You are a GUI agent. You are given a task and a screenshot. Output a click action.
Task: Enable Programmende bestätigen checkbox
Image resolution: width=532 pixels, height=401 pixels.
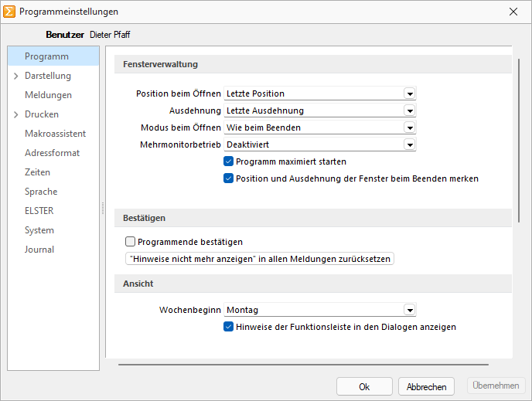coord(130,242)
